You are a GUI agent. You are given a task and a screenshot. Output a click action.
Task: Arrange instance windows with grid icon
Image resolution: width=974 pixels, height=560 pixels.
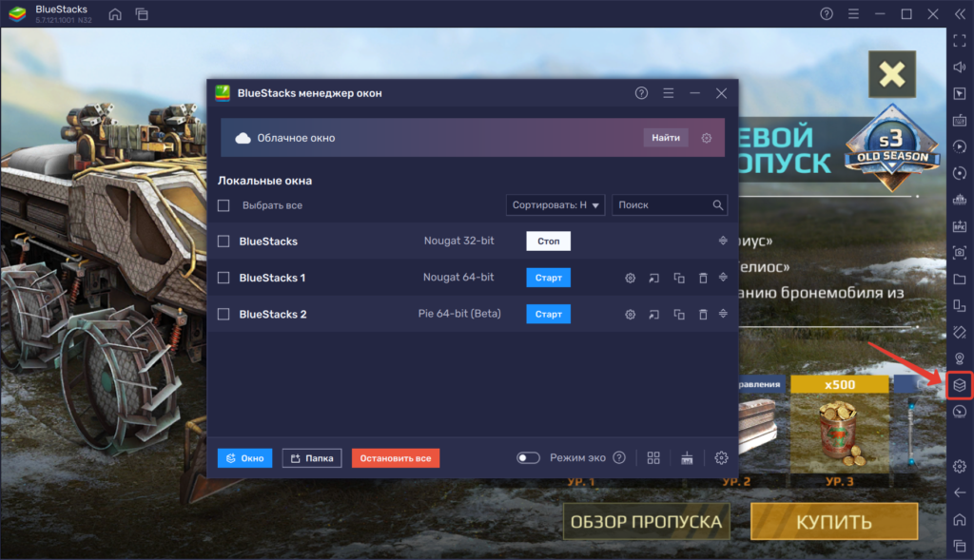653,458
